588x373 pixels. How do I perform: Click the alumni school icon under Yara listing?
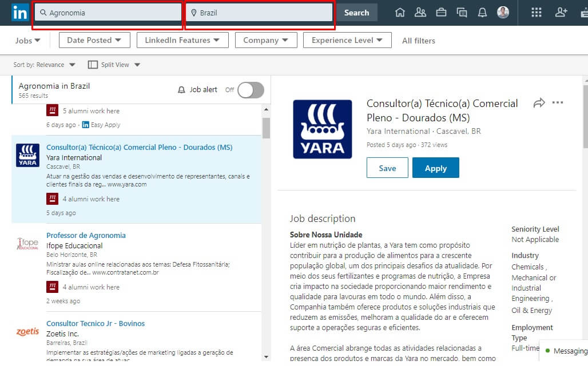(x=52, y=199)
